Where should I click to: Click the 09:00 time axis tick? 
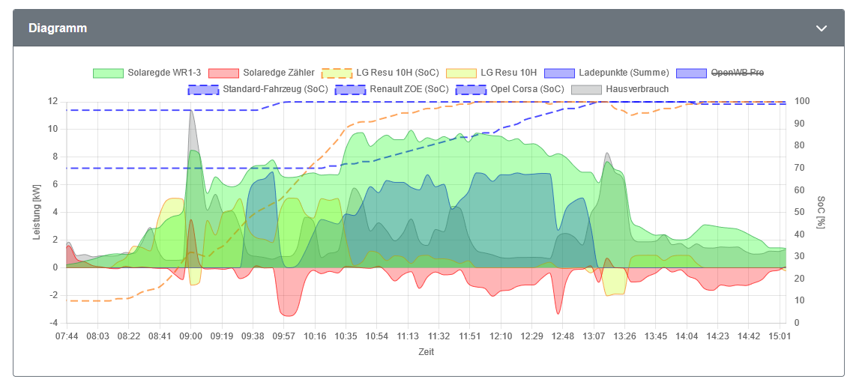pos(191,336)
